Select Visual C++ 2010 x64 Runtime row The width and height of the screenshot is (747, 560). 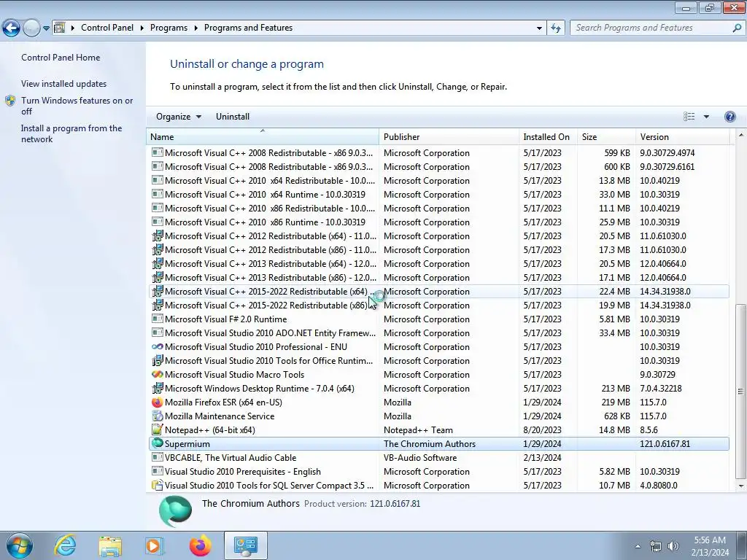tap(438, 195)
